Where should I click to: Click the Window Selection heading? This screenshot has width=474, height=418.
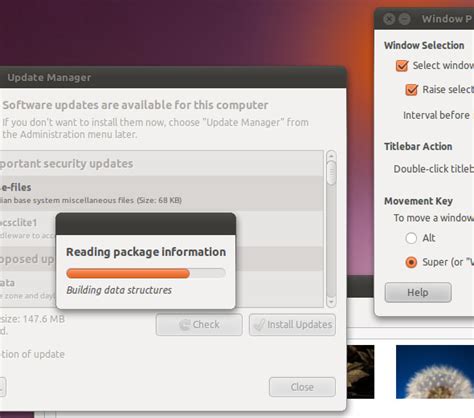pos(424,45)
